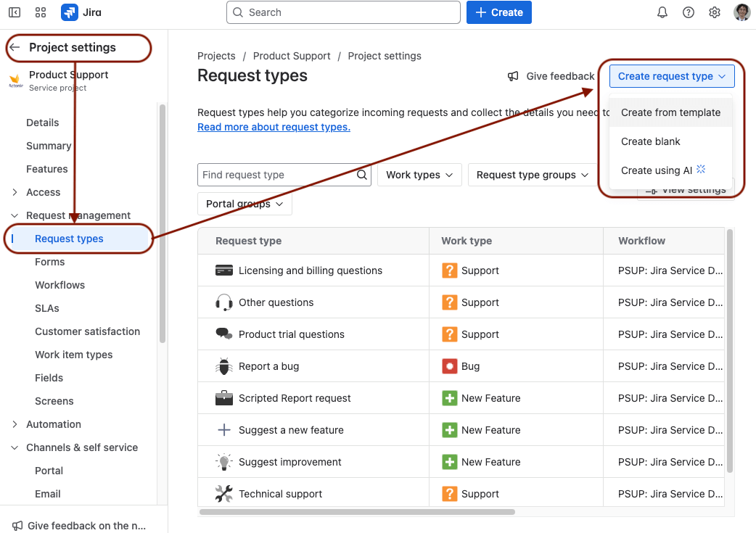Collapse the Request management section

click(15, 215)
